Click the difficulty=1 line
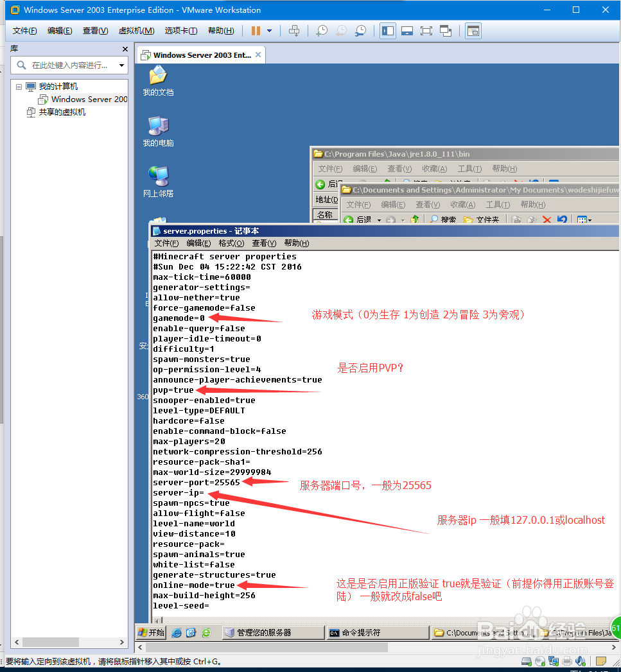The height and width of the screenshot is (672, 621). (184, 349)
